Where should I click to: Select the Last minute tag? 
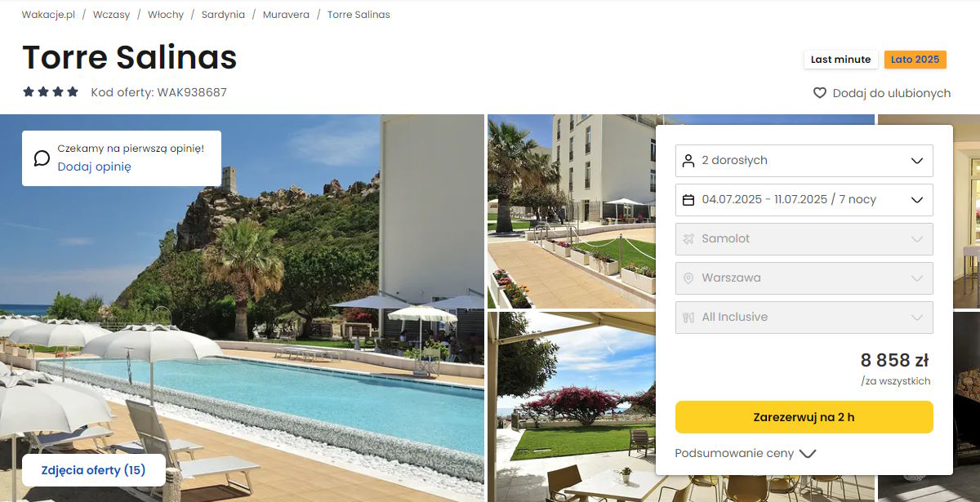click(841, 60)
